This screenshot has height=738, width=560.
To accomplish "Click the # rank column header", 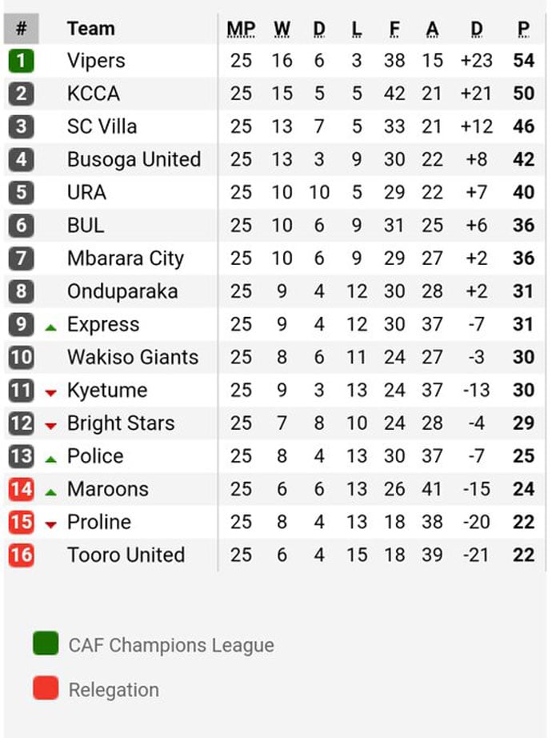I will [21, 29].
